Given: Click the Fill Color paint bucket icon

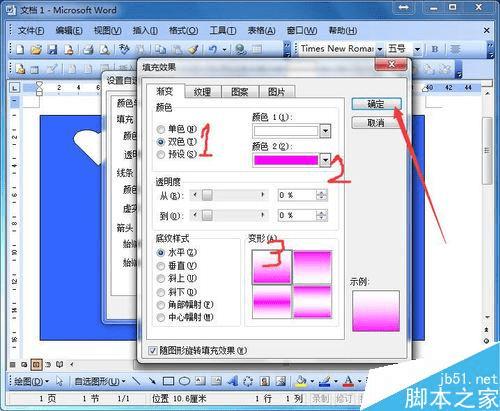Looking at the screenshot, I should click(x=301, y=381).
